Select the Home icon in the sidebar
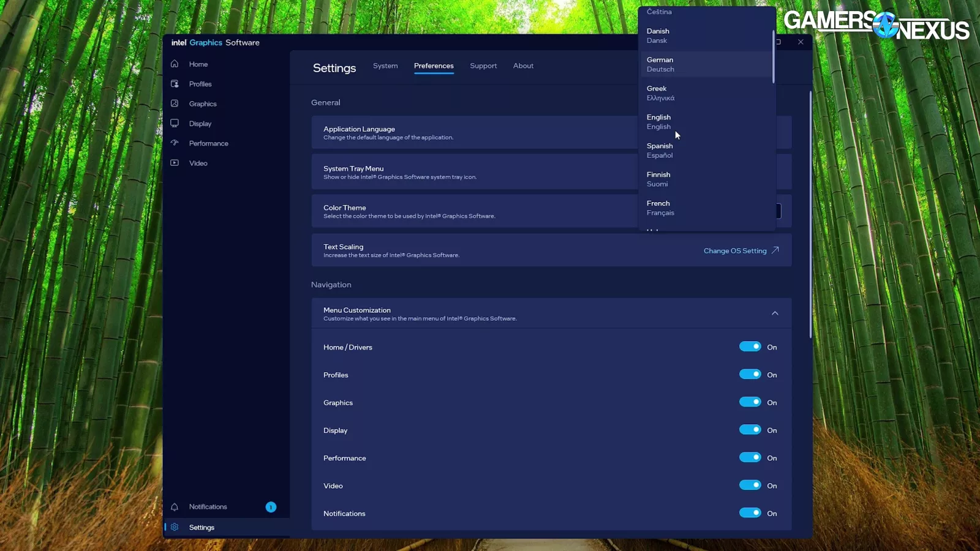 click(174, 64)
